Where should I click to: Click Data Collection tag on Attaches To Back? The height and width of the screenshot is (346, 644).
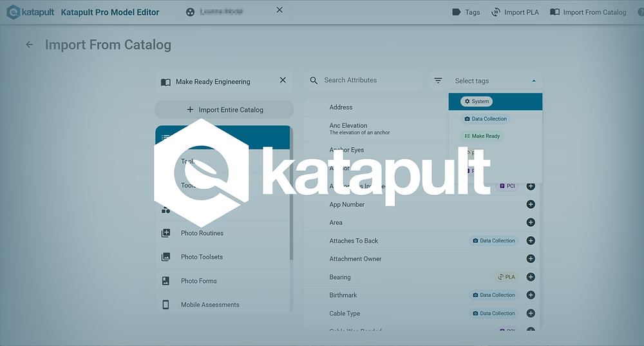(494, 240)
